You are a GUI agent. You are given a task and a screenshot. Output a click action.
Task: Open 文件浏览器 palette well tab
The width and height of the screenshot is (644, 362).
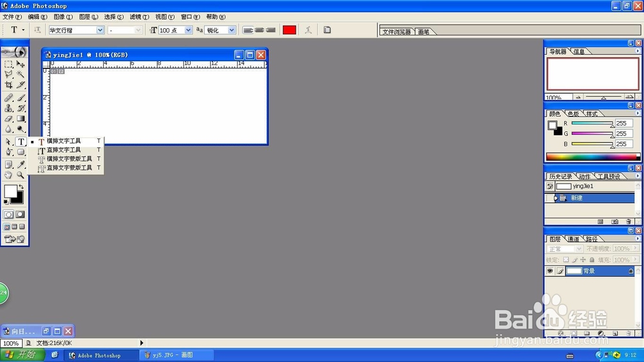396,32
